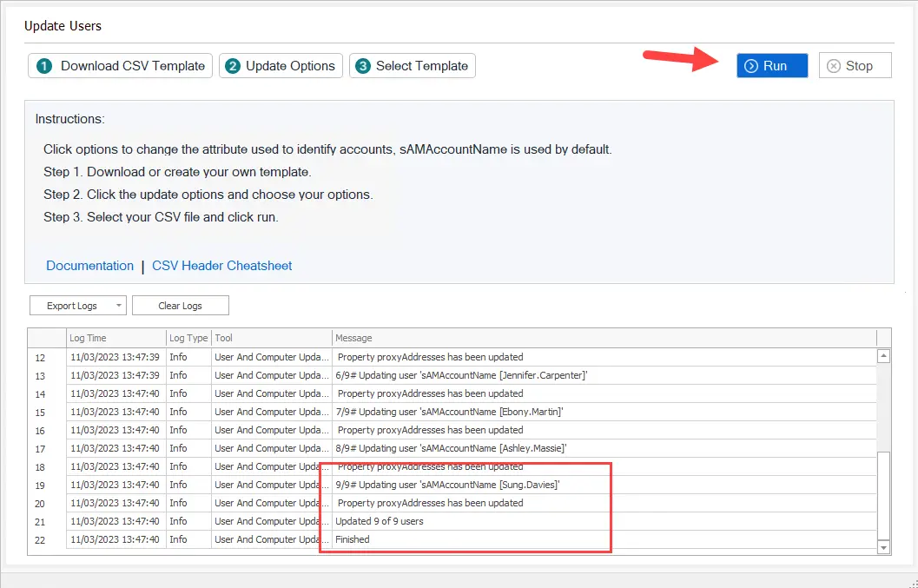Select log row number 18
Screen dimensions: 918x588
point(40,466)
